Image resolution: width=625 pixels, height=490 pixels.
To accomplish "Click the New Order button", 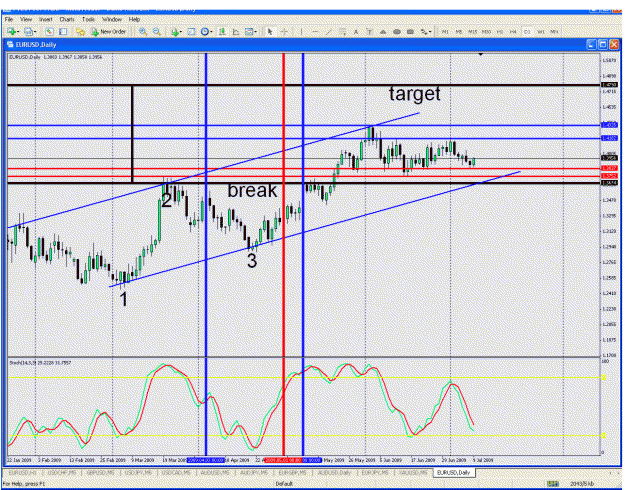I will coord(108,32).
